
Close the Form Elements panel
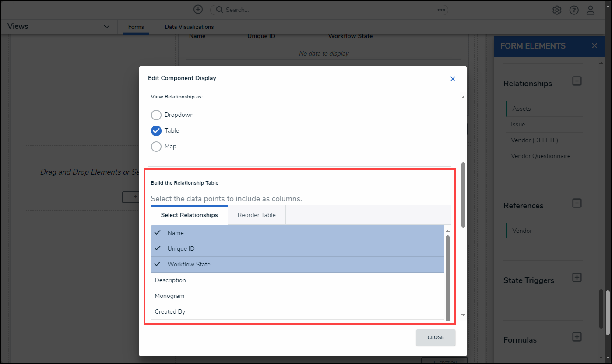tap(594, 46)
